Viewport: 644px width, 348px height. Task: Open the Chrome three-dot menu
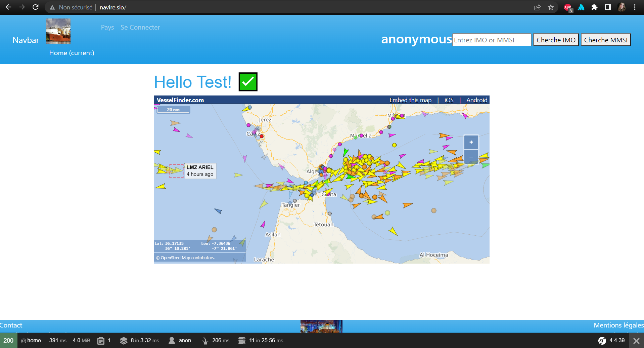(635, 7)
